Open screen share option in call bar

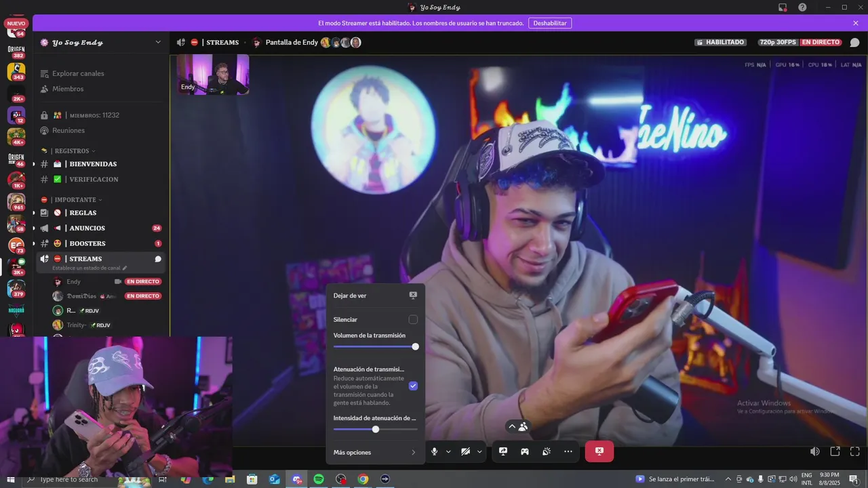point(503,451)
